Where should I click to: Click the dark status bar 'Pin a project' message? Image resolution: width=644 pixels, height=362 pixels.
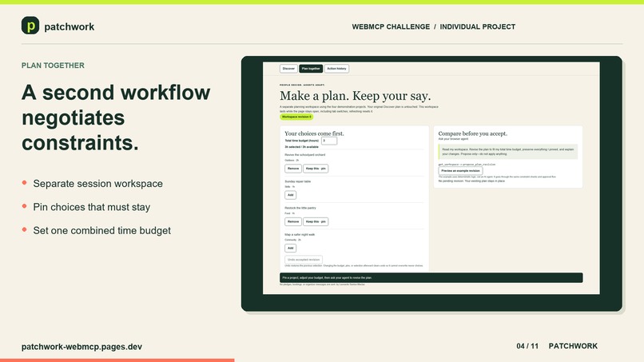tap(431, 278)
